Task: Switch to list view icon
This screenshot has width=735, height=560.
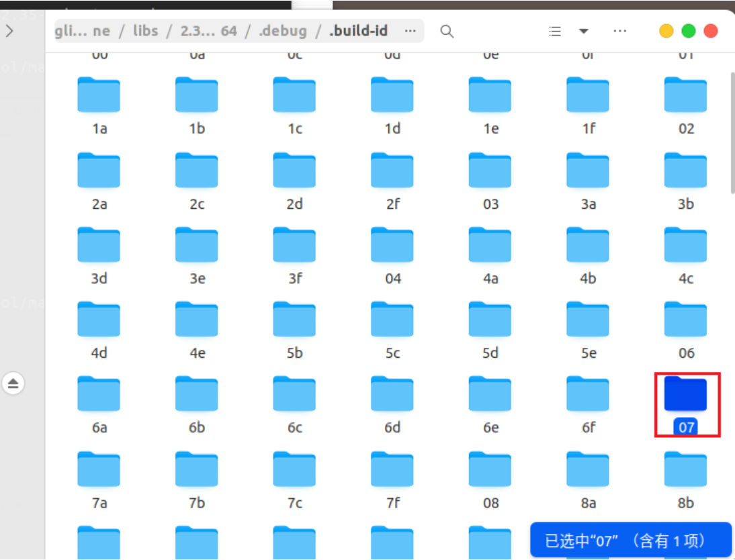Action: click(555, 32)
